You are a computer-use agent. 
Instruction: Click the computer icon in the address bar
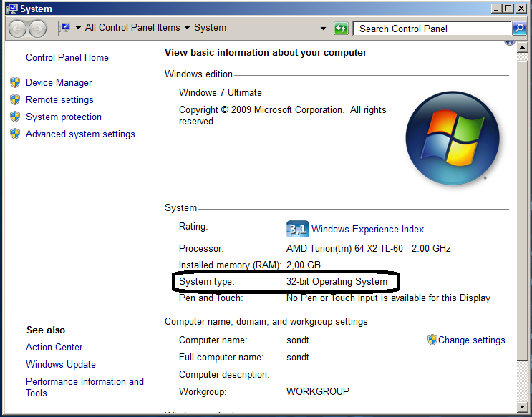(65, 28)
